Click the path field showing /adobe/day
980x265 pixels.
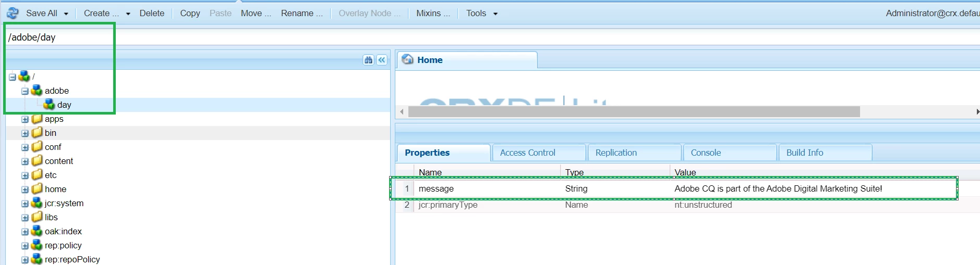point(492,37)
